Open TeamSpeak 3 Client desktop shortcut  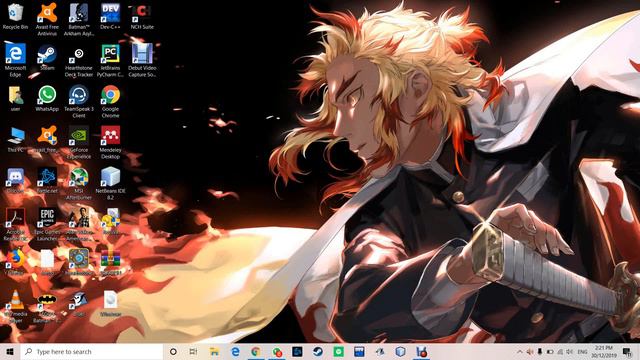pyautogui.click(x=78, y=101)
